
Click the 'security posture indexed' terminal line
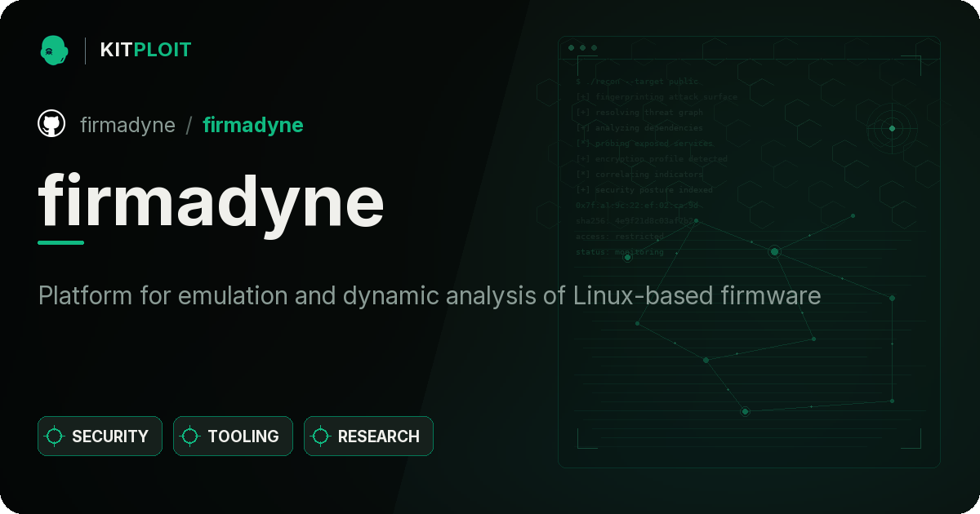click(644, 190)
